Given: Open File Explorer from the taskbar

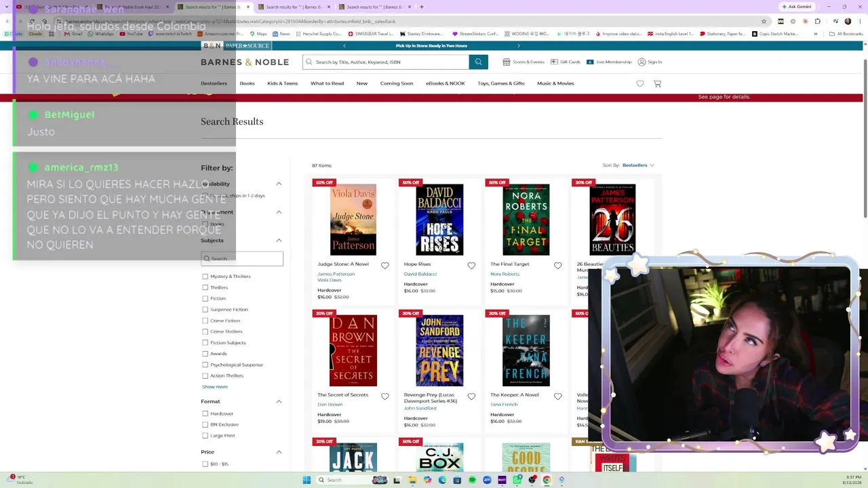Looking at the screenshot, I should point(412,480).
